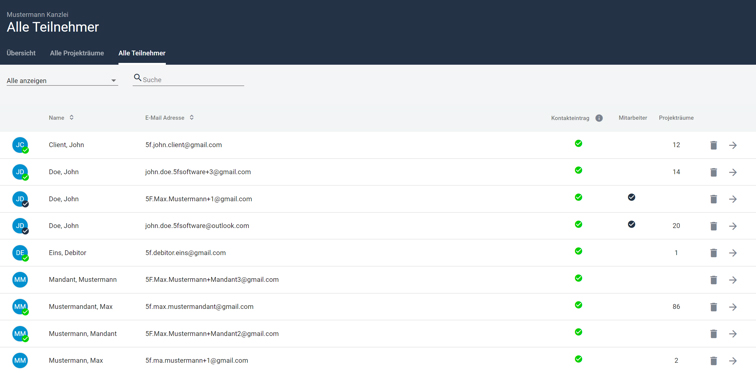The height and width of the screenshot is (373, 756).
Task: Click Kontakteintrag checkmark for Mustermandant, Max
Action: click(578, 305)
